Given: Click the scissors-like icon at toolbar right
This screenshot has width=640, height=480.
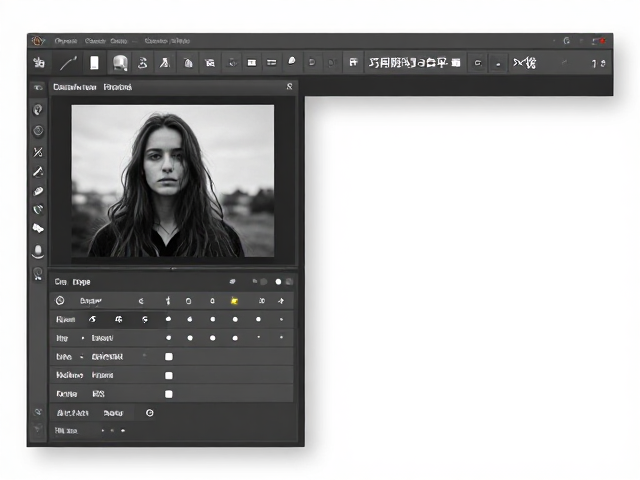Looking at the screenshot, I should point(524,63).
